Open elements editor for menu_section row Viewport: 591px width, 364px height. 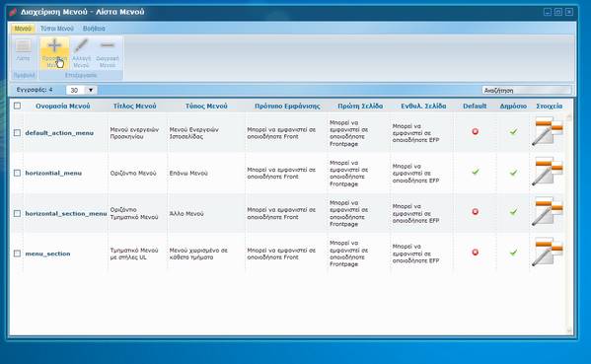tap(548, 252)
